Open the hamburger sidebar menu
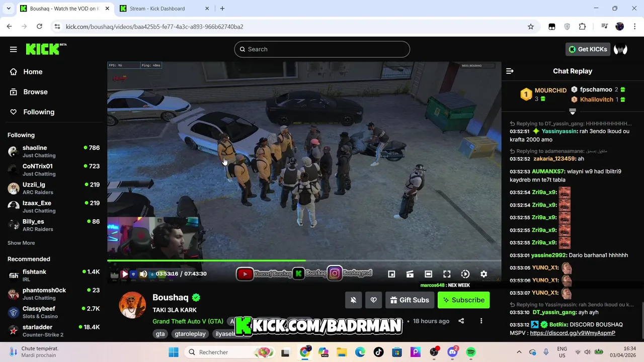The image size is (644, 362). pos(14,49)
